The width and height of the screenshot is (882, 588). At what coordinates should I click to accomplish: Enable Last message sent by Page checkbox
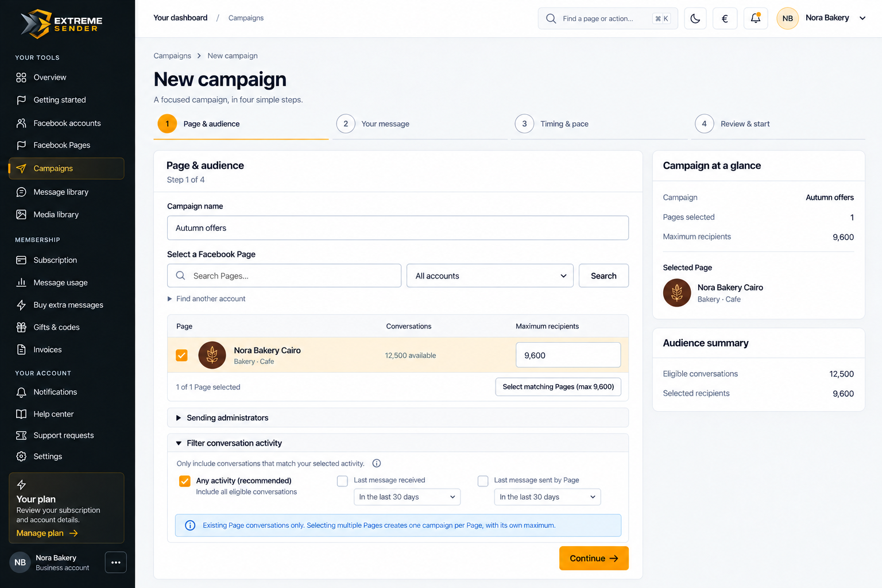[483, 481]
